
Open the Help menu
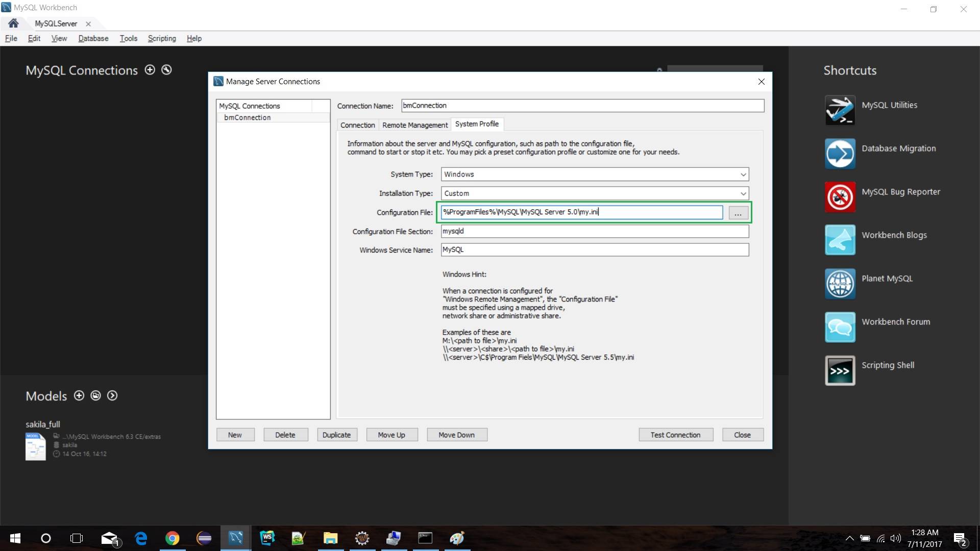coord(194,38)
